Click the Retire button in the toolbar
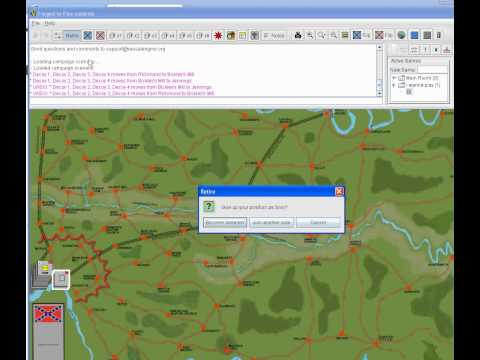The width and height of the screenshot is (480, 360). [72, 35]
